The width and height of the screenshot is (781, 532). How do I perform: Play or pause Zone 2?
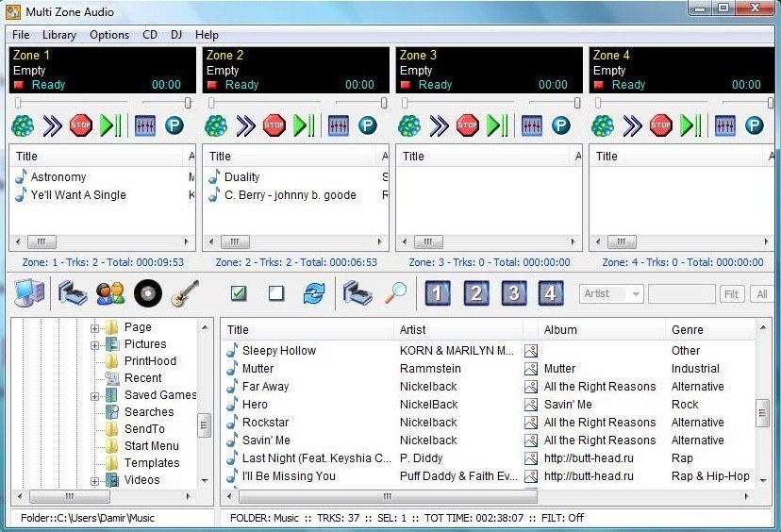pyautogui.click(x=304, y=125)
